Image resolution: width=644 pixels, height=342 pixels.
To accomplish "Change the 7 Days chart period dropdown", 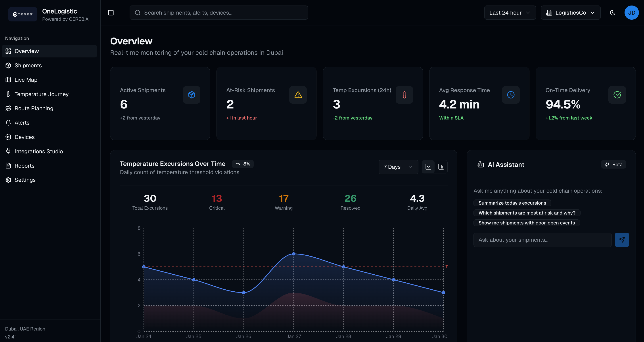I will point(398,167).
